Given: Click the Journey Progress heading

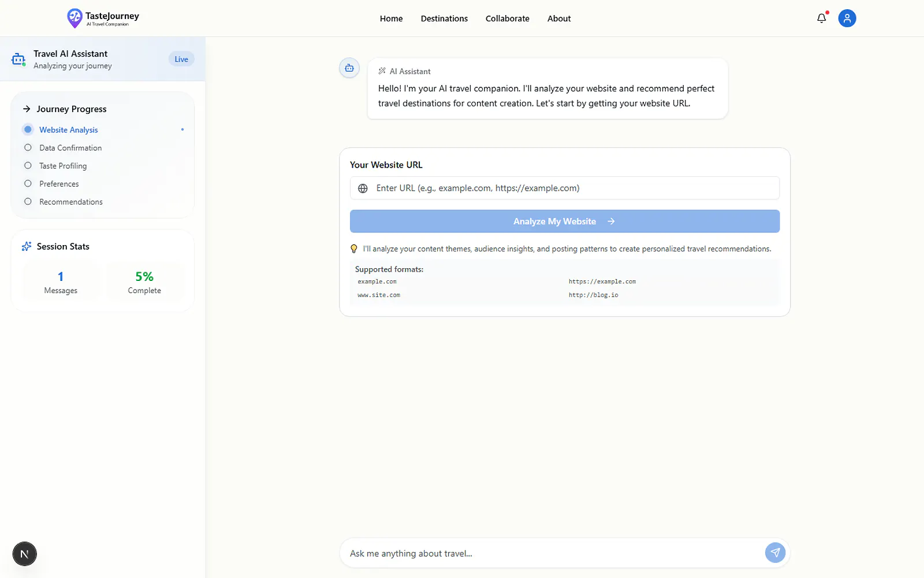Looking at the screenshot, I should coord(72,109).
